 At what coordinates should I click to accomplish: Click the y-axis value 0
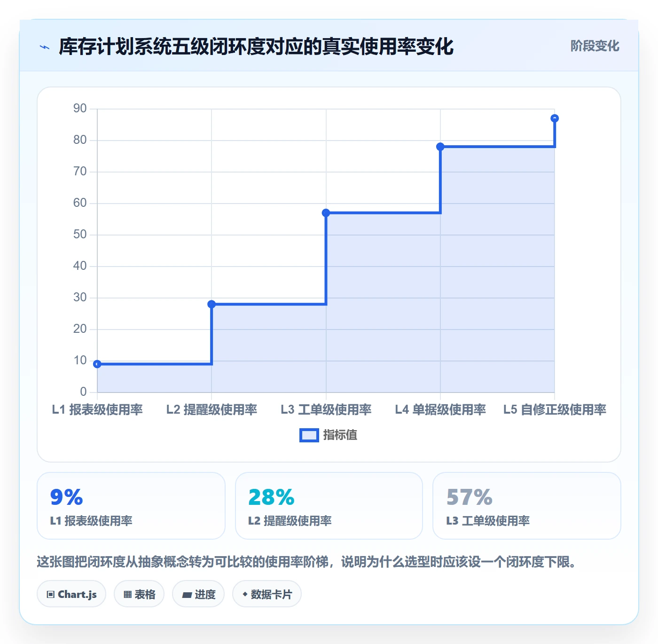(83, 392)
